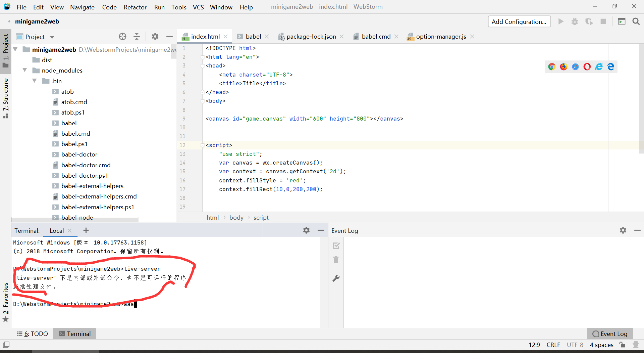The width and height of the screenshot is (644, 353).
Task: Collapse the .bin folder
Action: pos(35,81)
